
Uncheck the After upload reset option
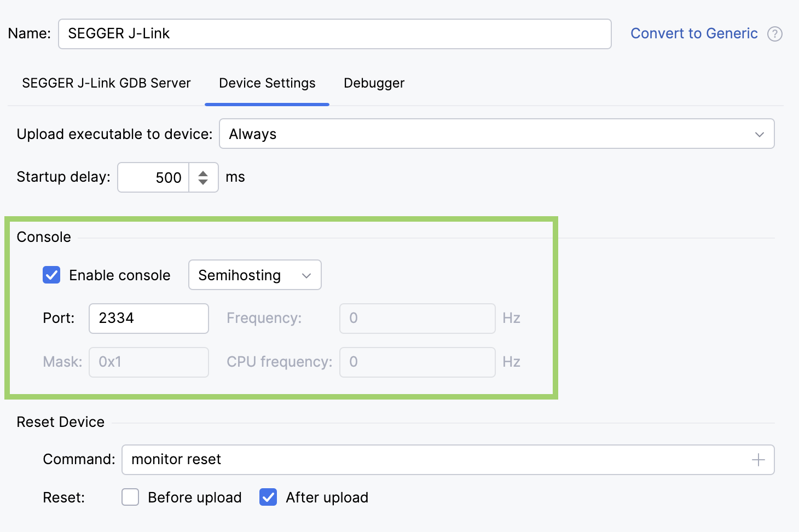tap(268, 497)
